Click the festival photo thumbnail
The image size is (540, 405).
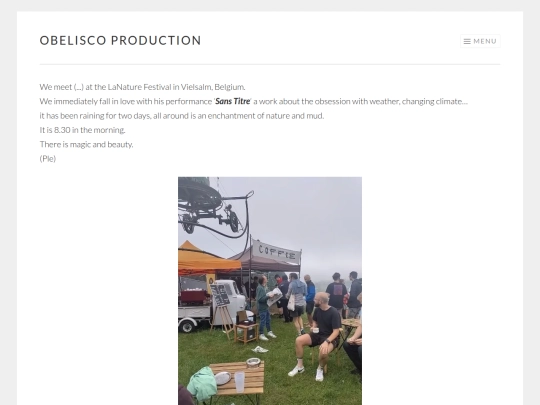pos(270,291)
